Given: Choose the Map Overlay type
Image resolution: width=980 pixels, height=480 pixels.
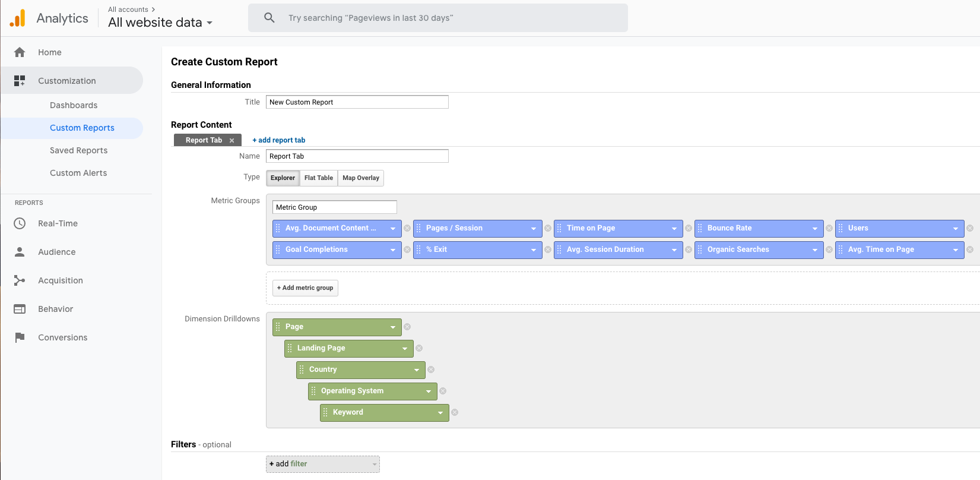Looking at the screenshot, I should click(x=361, y=178).
